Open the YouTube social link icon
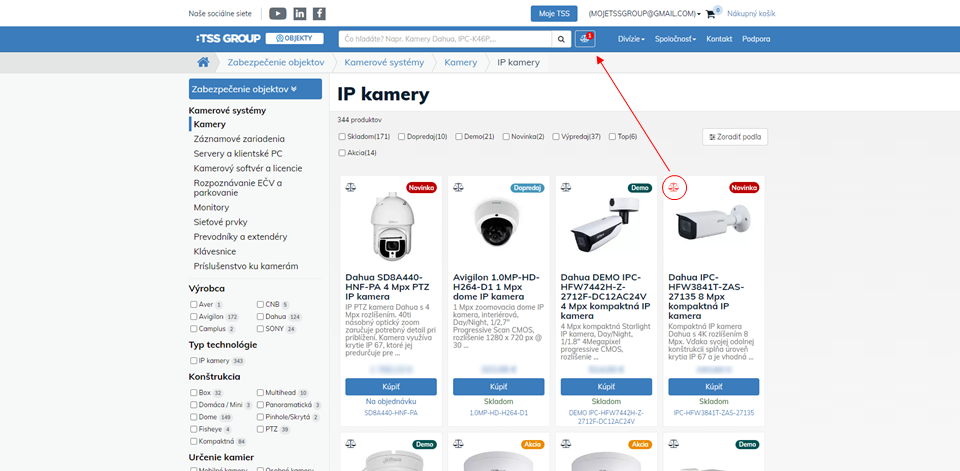 click(x=278, y=13)
